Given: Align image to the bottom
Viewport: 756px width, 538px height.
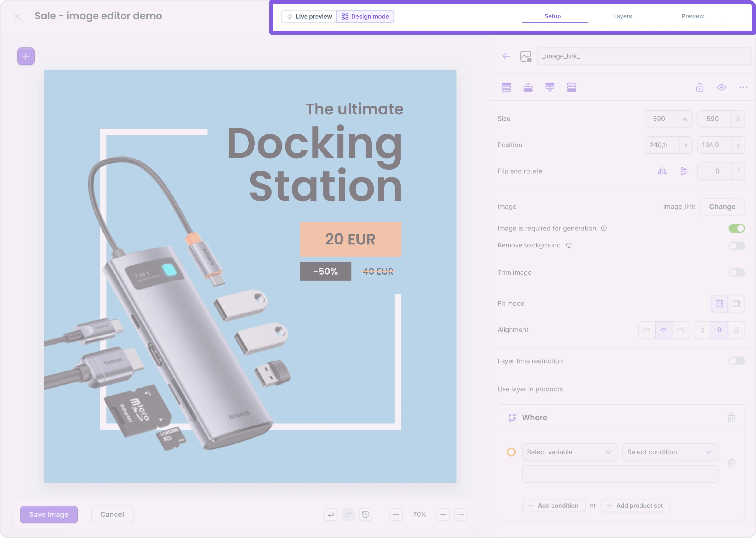Looking at the screenshot, I should 736,330.
